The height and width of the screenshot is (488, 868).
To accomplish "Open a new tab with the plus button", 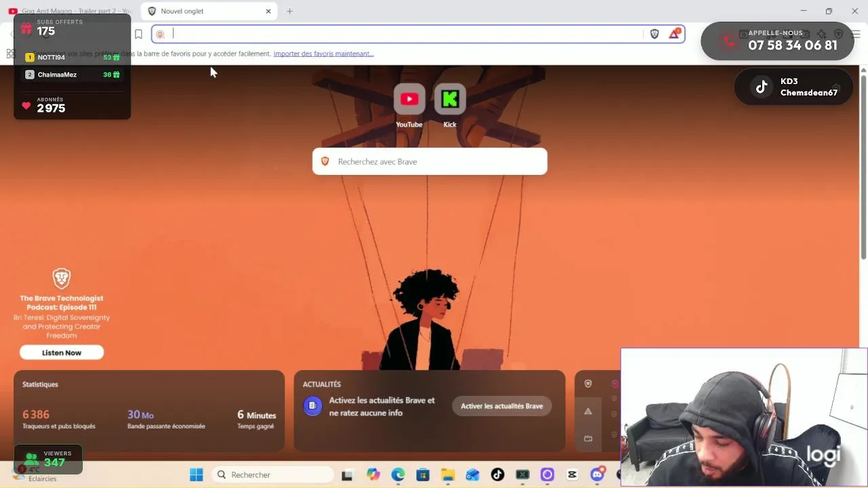I will click(290, 11).
